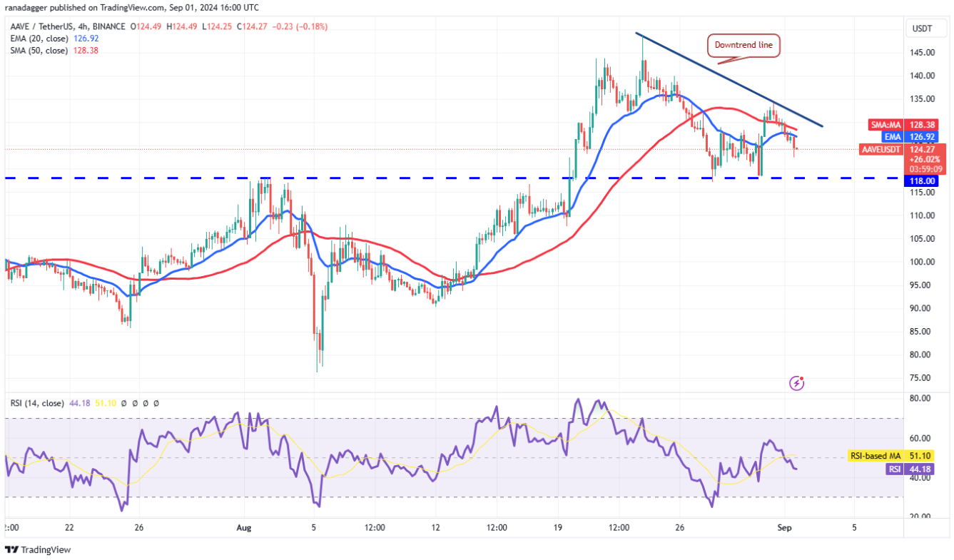Click the Downtrend line callout label
Viewport: 954px width, 560px height.
pos(744,46)
